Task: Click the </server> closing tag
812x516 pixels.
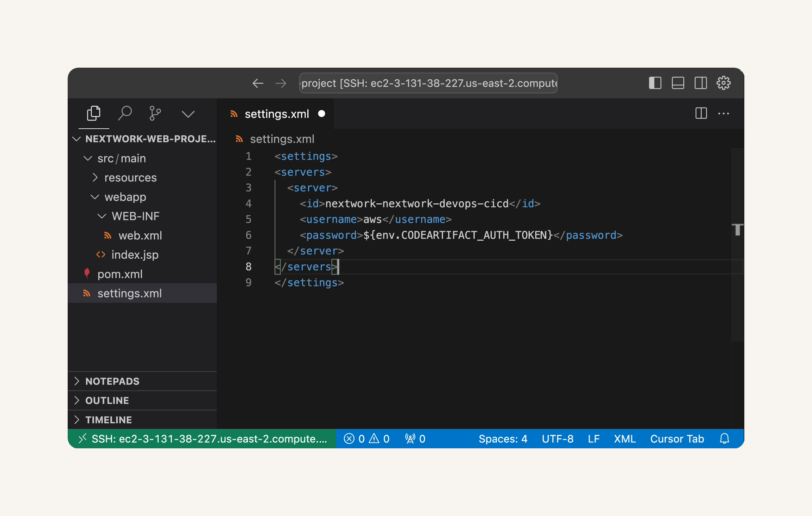Action: [x=315, y=251]
